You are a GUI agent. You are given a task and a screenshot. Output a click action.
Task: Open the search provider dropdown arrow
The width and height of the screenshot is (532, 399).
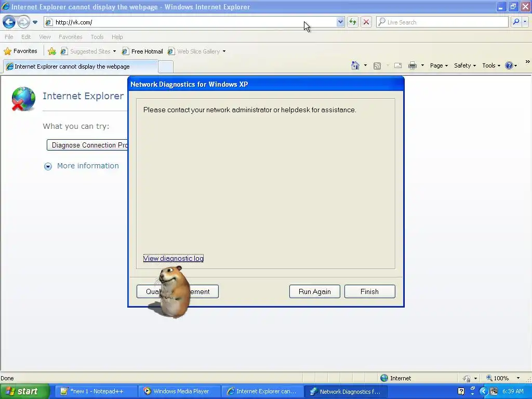coord(525,22)
